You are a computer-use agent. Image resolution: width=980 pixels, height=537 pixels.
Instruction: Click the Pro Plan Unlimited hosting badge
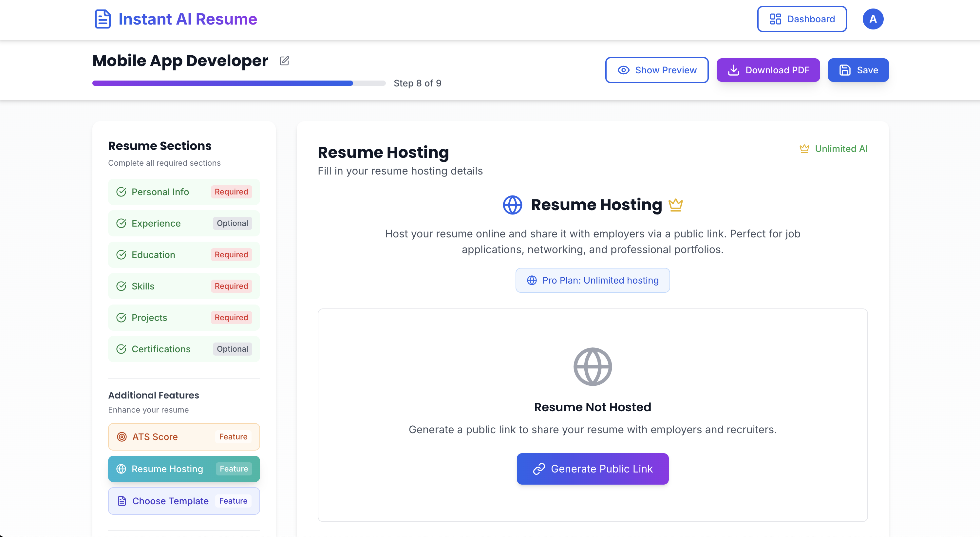592,280
